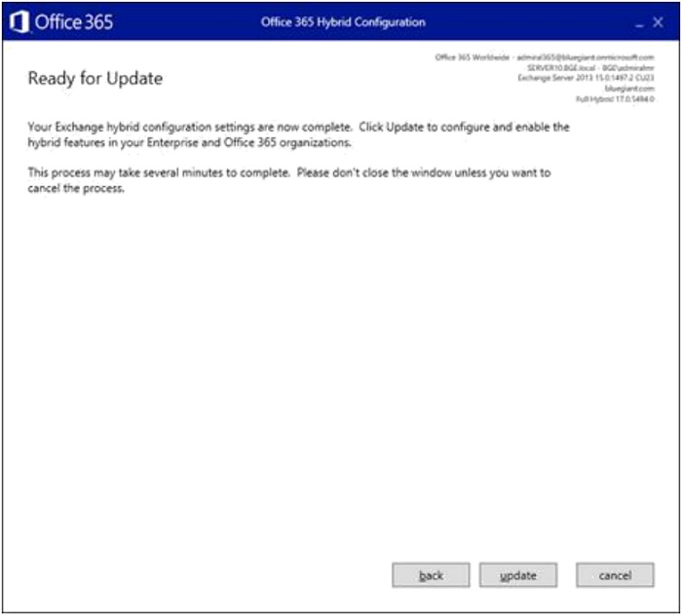Viewport: 682px width, 616px height.
Task: Close the Hybrid Configuration window
Action: (x=658, y=22)
